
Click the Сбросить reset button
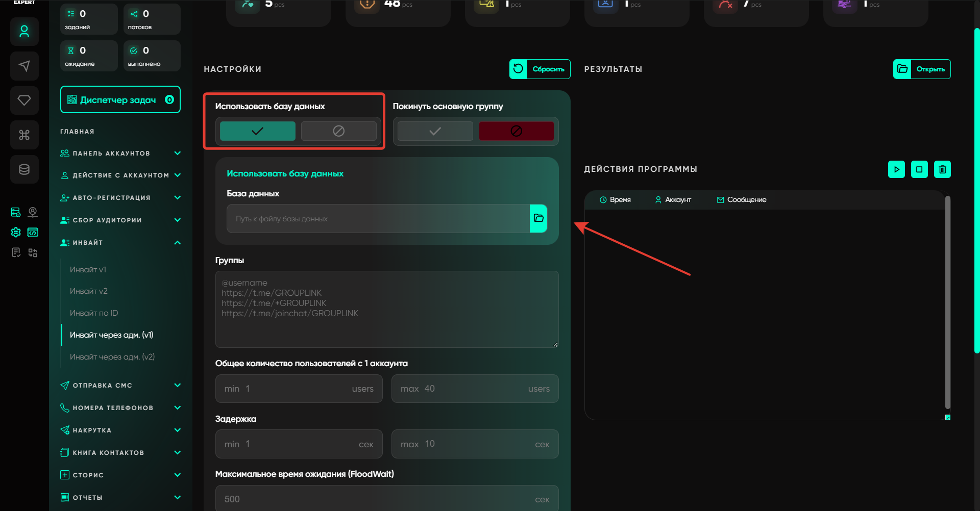click(x=540, y=69)
